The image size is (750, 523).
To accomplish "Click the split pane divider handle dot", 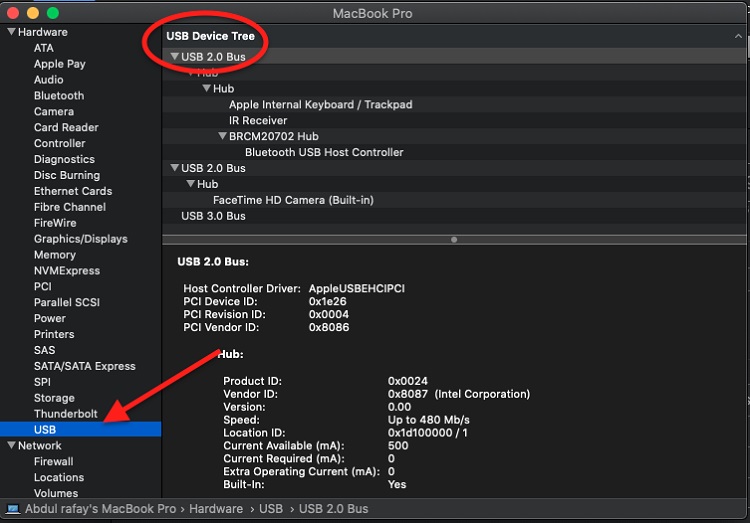I will (454, 240).
